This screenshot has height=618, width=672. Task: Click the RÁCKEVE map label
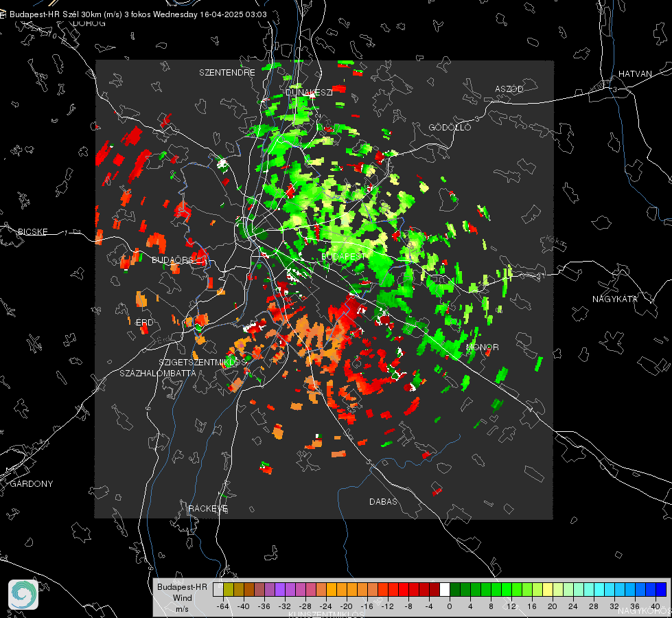coord(208,508)
